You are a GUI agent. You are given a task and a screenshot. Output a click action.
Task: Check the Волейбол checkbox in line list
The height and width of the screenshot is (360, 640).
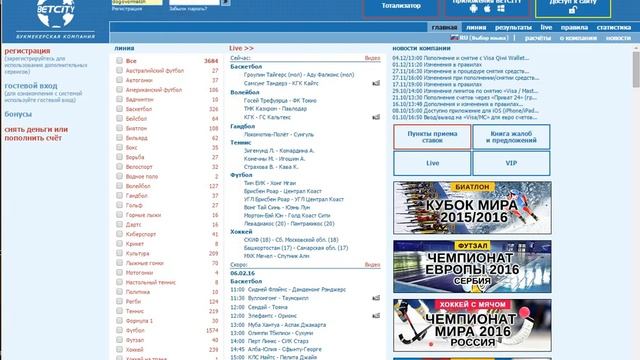[x=119, y=186]
